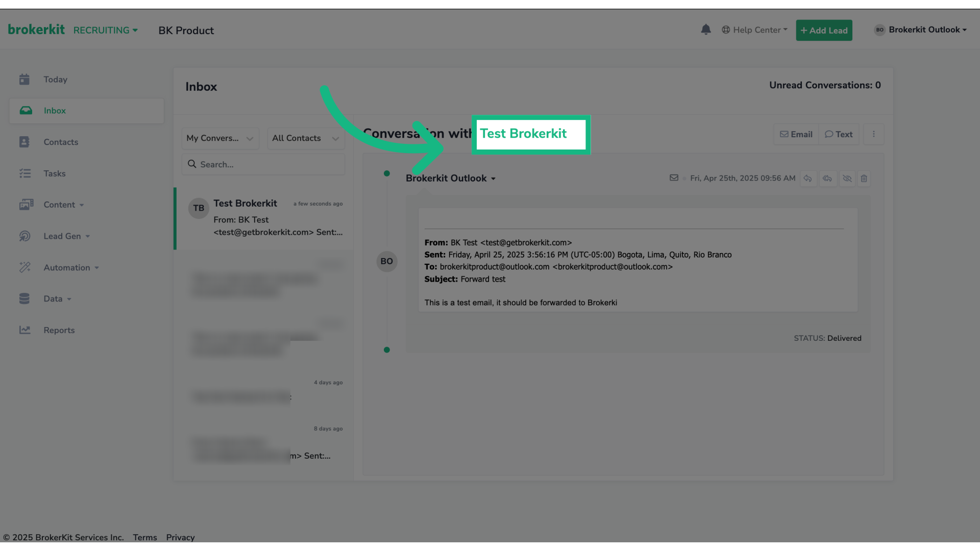Delete the message with trash icon
Screen dimensions: 980x551
pos(864,179)
